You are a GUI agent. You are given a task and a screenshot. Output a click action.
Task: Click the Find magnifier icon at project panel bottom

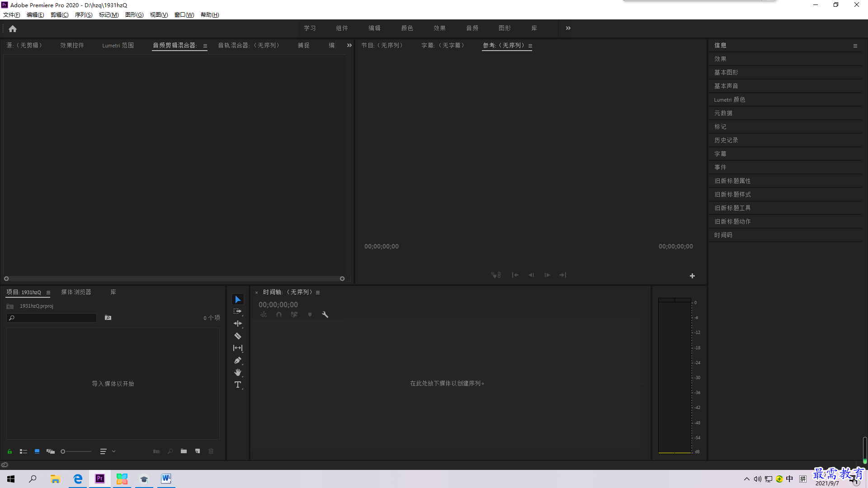[170, 451]
